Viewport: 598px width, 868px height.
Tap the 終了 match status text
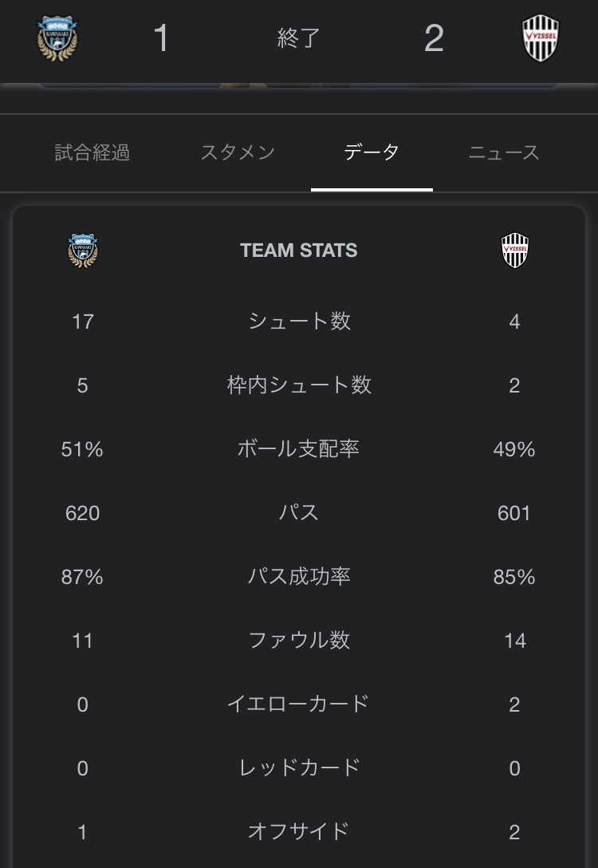pyautogui.click(x=299, y=38)
